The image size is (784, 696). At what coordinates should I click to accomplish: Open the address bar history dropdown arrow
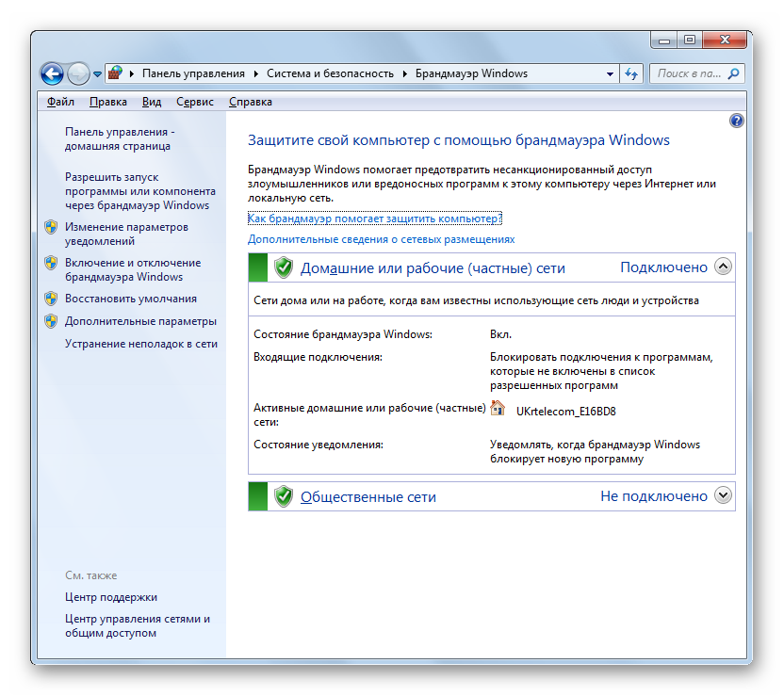[610, 73]
